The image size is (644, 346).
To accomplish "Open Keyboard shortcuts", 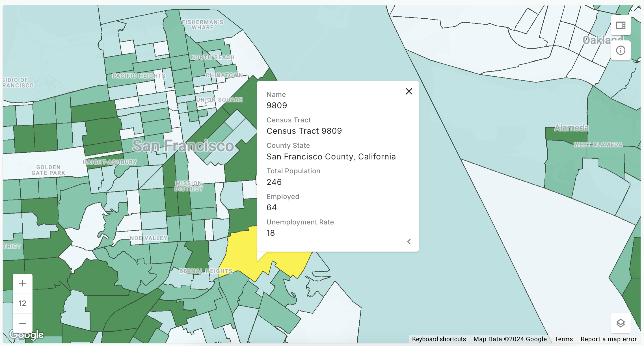I will pyautogui.click(x=439, y=339).
